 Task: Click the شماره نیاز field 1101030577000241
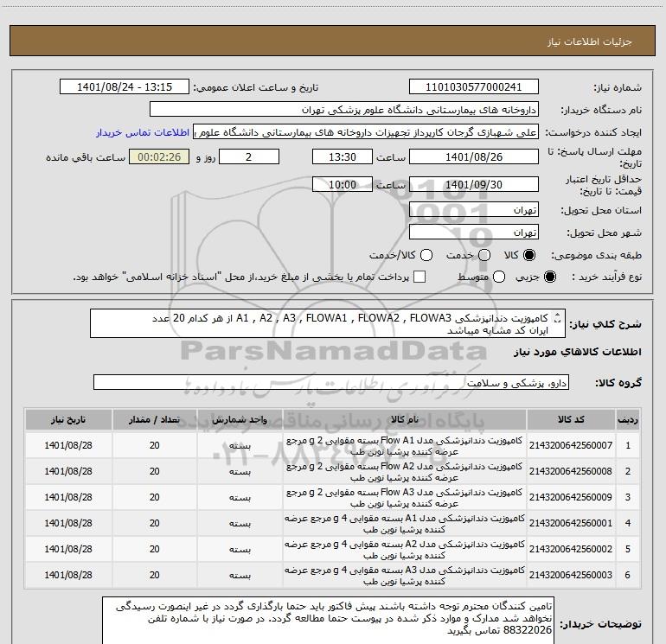click(x=474, y=87)
